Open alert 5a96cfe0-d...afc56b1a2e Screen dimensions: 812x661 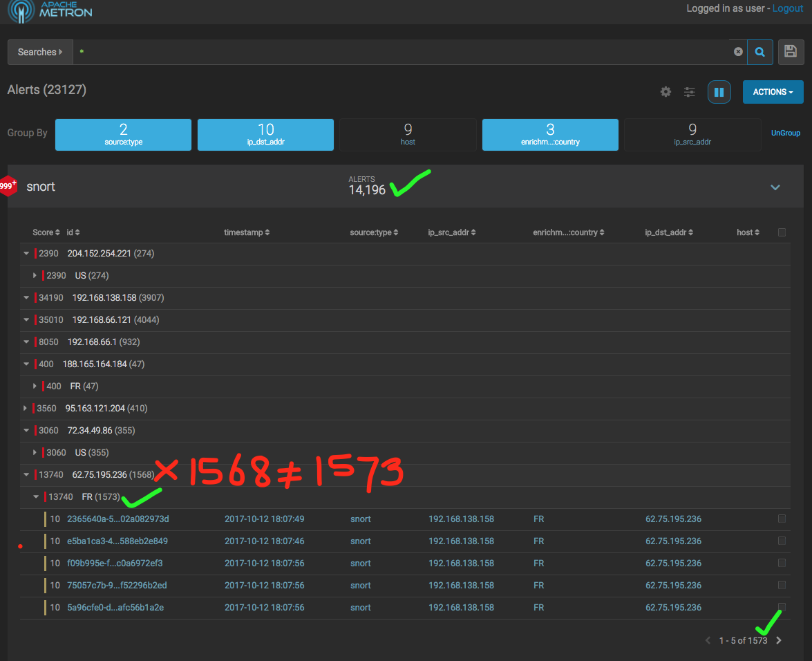pos(115,607)
